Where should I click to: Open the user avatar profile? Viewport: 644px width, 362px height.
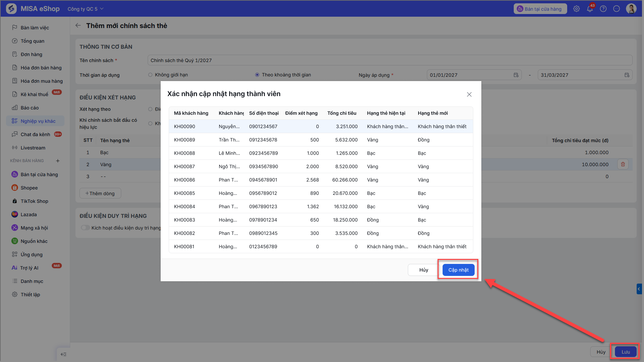(x=631, y=9)
